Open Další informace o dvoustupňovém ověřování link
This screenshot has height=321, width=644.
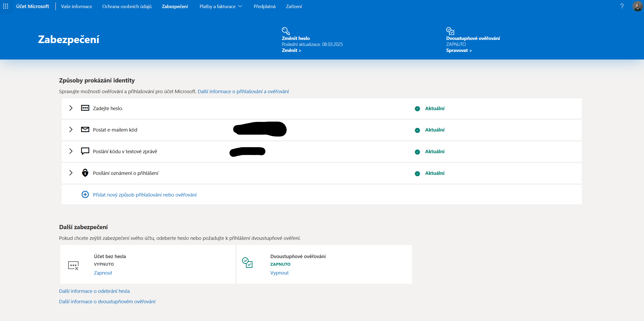tap(107, 301)
